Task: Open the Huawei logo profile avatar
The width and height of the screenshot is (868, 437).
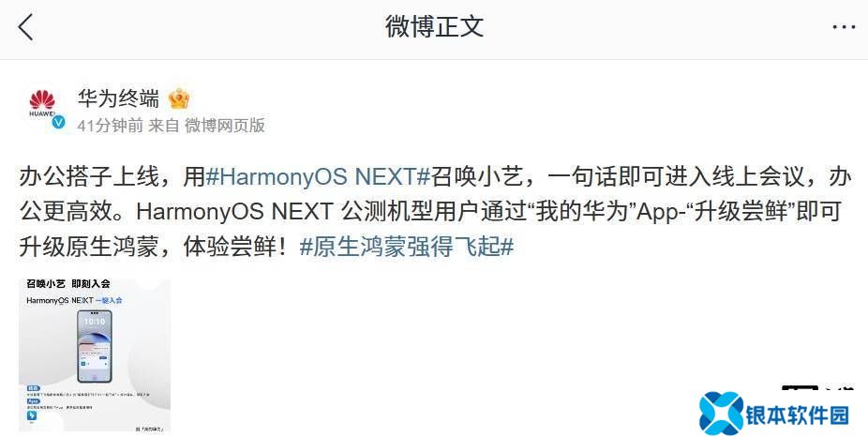Action: click(42, 106)
